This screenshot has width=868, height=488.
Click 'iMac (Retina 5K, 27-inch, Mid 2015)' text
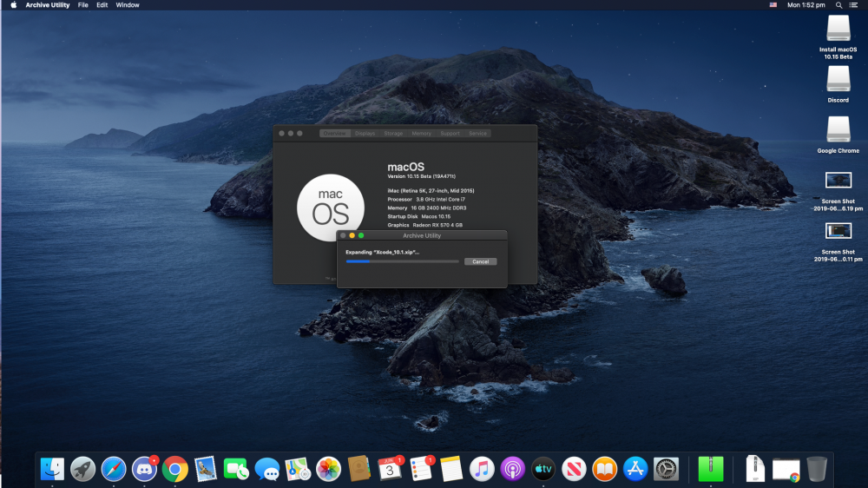(x=431, y=190)
